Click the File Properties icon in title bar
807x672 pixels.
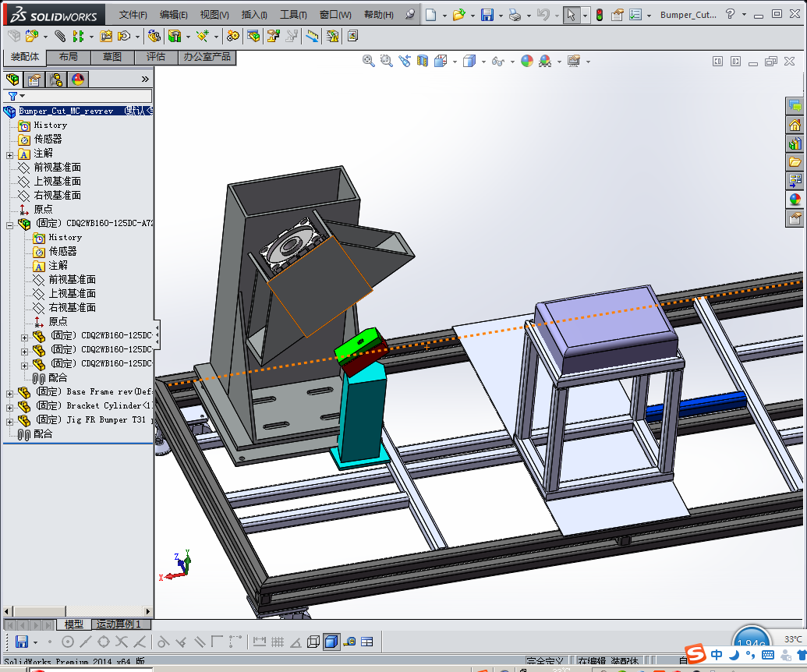point(617,15)
